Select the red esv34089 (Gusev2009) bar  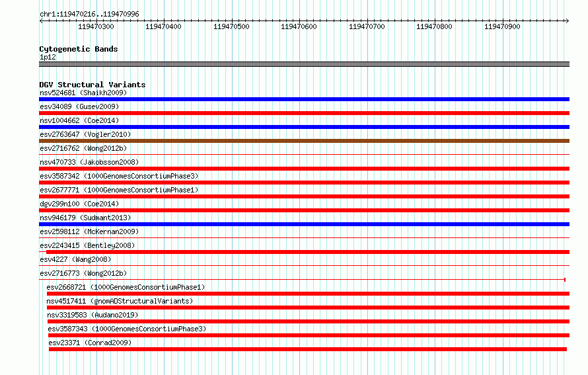point(304,113)
